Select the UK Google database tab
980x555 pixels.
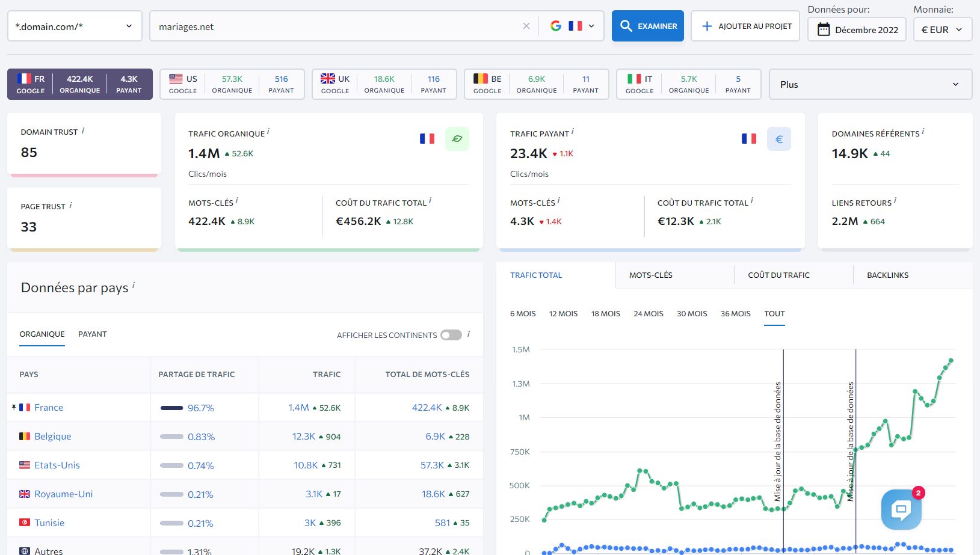coord(384,84)
